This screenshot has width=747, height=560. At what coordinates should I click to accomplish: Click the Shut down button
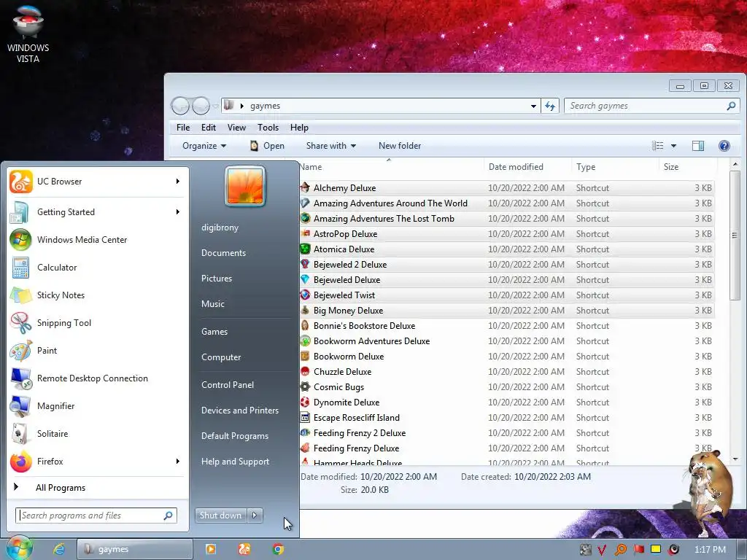tap(220, 516)
